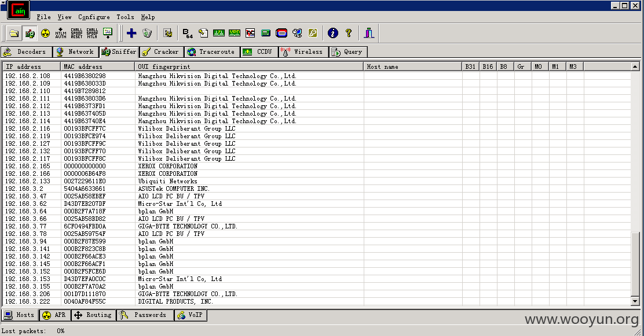This screenshot has height=336, width=644.
Task: Click the vertical scrollbar thumb
Action: [635, 265]
